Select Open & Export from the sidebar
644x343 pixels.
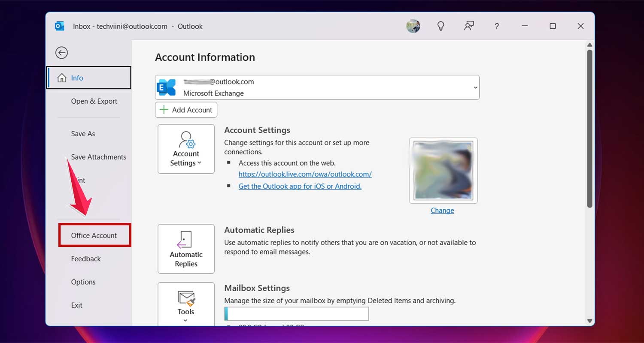[x=94, y=101]
